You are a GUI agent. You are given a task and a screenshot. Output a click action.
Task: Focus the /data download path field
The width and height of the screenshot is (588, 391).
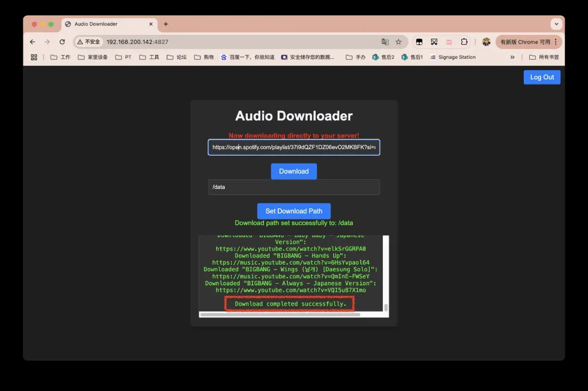tap(293, 187)
